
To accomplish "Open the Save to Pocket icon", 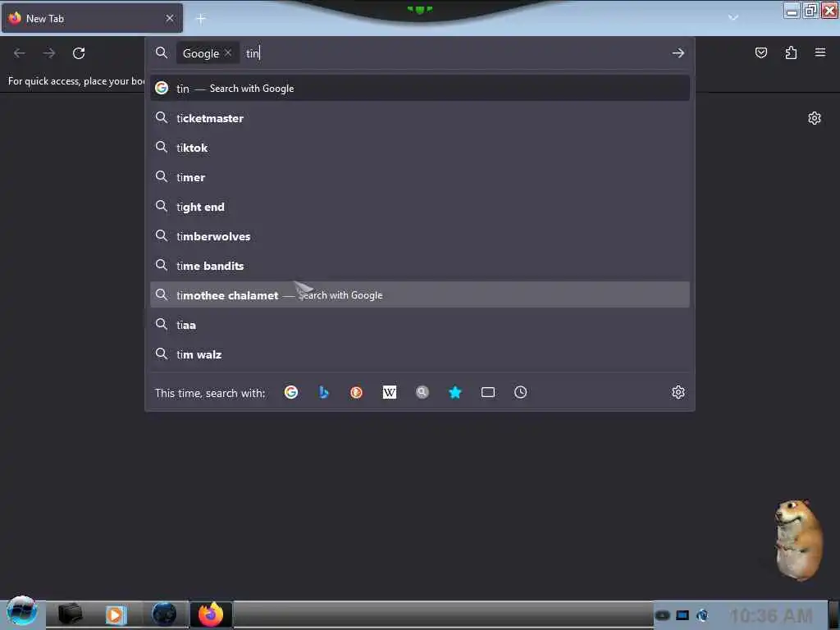I will (x=760, y=52).
